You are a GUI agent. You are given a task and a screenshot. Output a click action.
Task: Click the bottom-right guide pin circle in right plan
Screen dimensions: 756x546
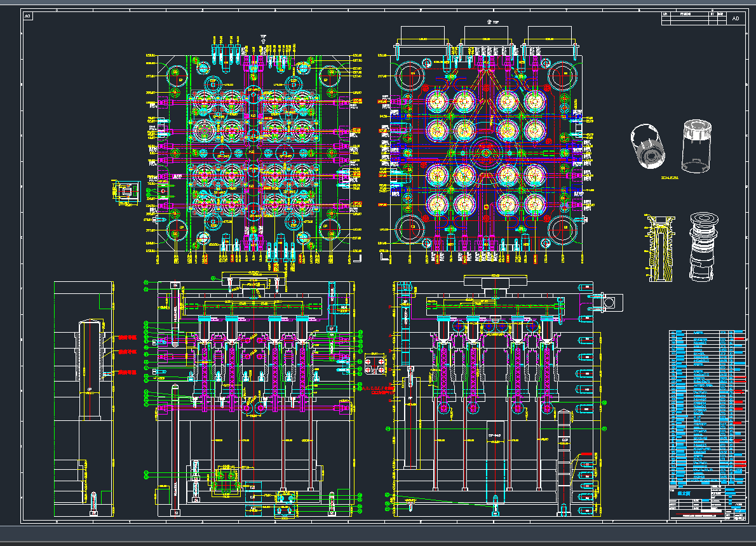[x=562, y=229]
